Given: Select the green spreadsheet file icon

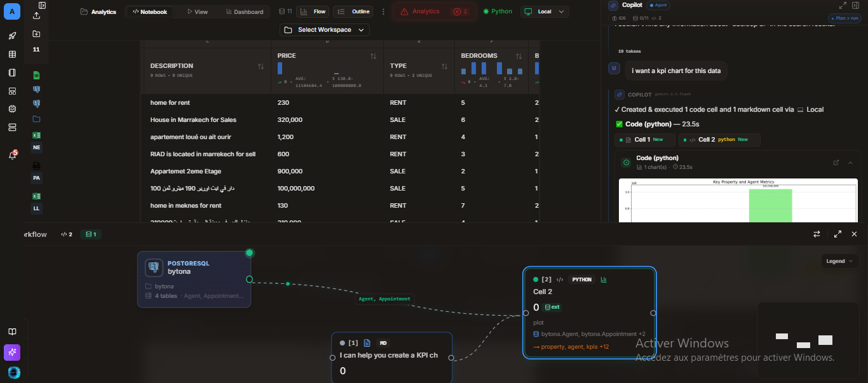Looking at the screenshot, I should [x=36, y=75].
